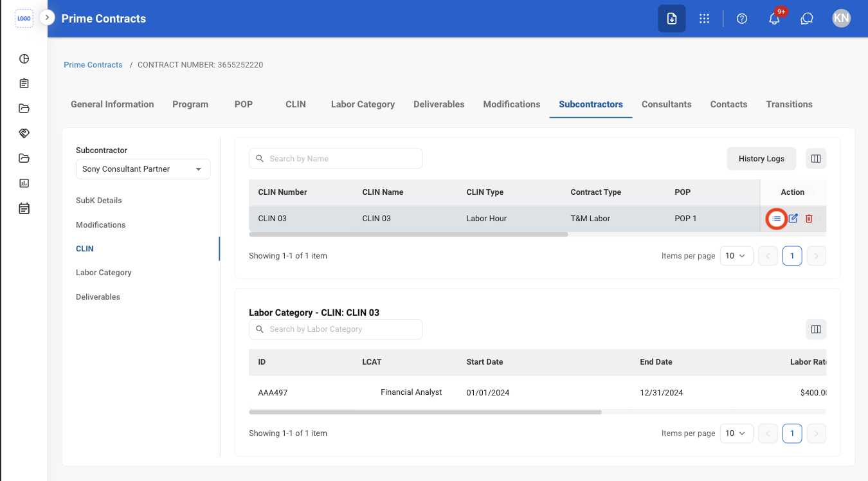Expand the sidebar with the chevron arrow
The width and height of the screenshot is (868, 481).
(x=47, y=17)
